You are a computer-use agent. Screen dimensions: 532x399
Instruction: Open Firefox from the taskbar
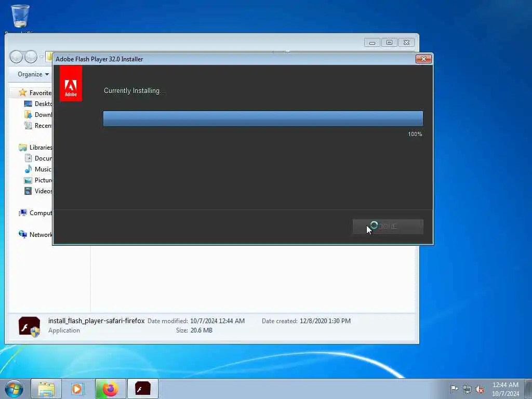click(110, 389)
